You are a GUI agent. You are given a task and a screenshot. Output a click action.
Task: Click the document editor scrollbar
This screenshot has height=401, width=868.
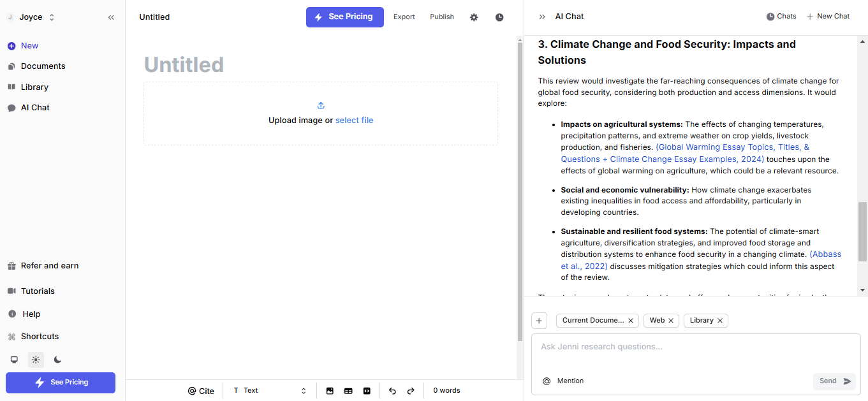(520, 191)
